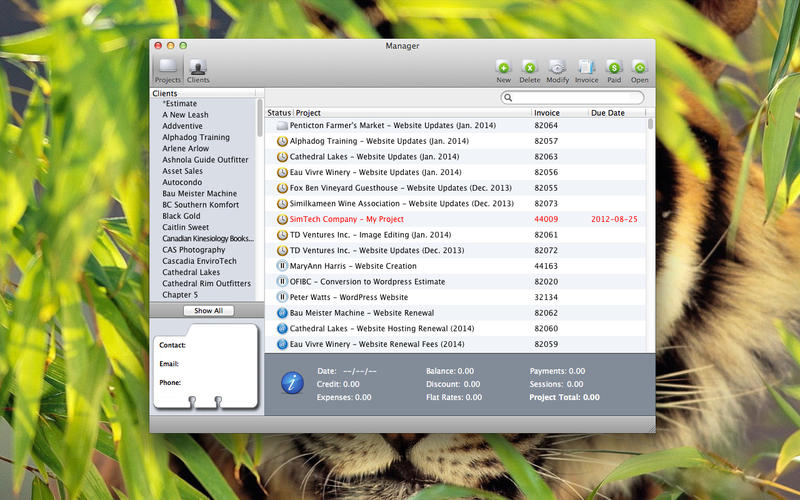Click the Open toolbar icon

[639, 67]
